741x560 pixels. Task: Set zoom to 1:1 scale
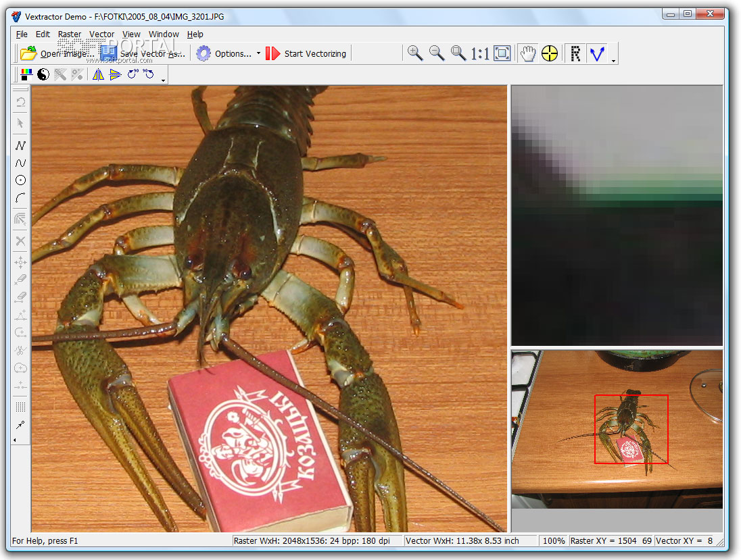pyautogui.click(x=479, y=54)
